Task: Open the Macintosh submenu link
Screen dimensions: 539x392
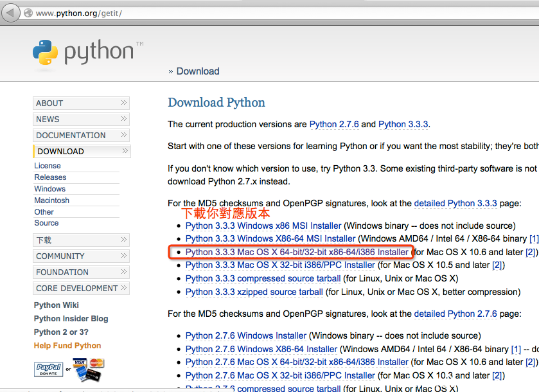Action: [52, 200]
